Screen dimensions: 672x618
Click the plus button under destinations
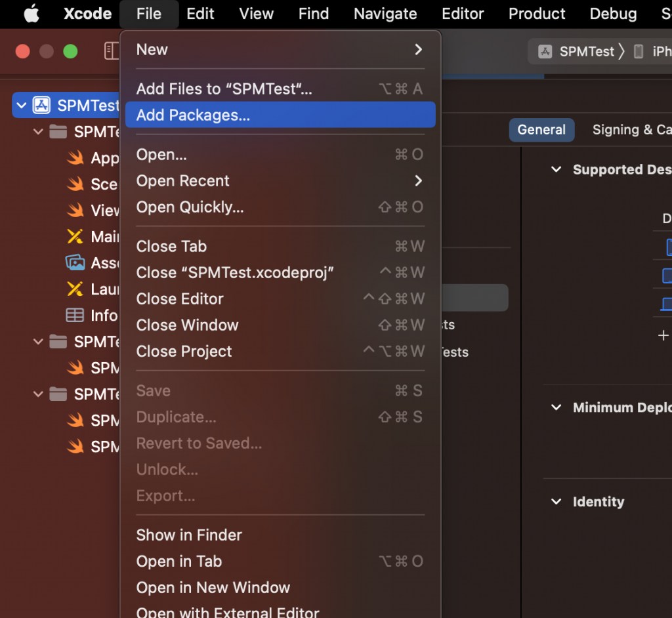click(x=663, y=335)
